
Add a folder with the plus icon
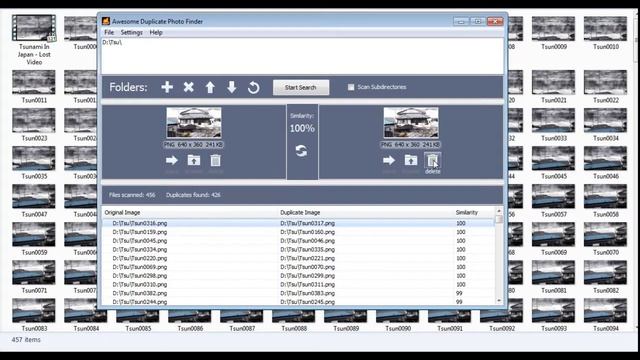pos(167,87)
